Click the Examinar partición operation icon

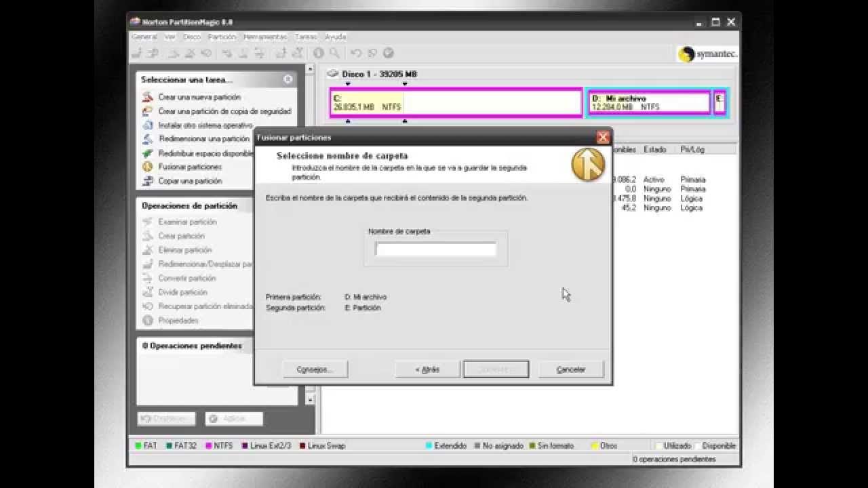pyautogui.click(x=148, y=222)
